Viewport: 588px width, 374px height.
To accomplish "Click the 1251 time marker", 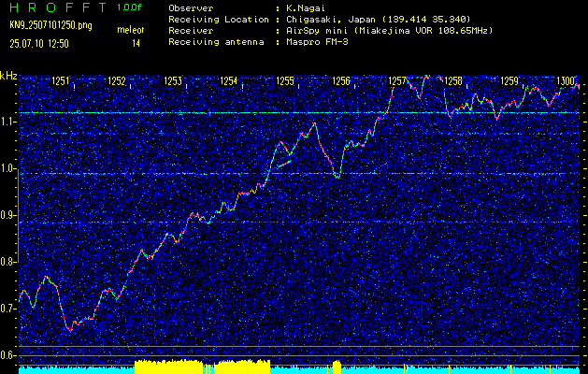I will click(x=61, y=81).
